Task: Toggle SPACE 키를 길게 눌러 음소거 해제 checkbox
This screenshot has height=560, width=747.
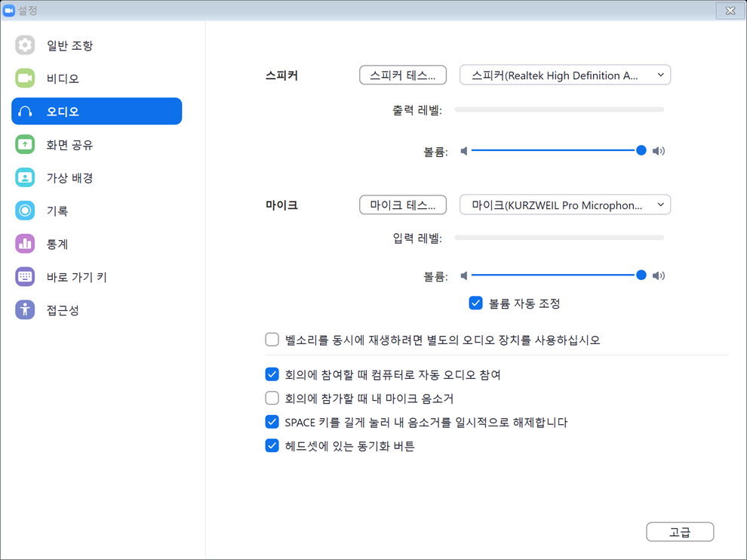Action: point(272,422)
